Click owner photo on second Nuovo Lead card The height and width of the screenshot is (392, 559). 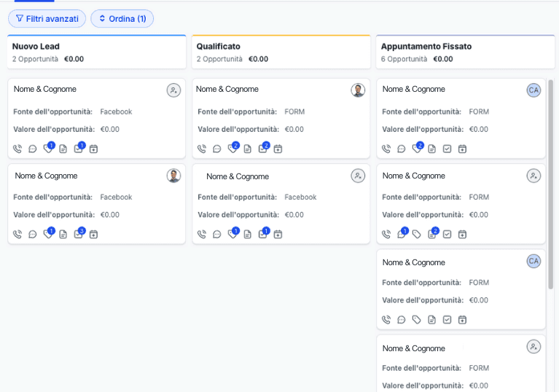pos(173,176)
